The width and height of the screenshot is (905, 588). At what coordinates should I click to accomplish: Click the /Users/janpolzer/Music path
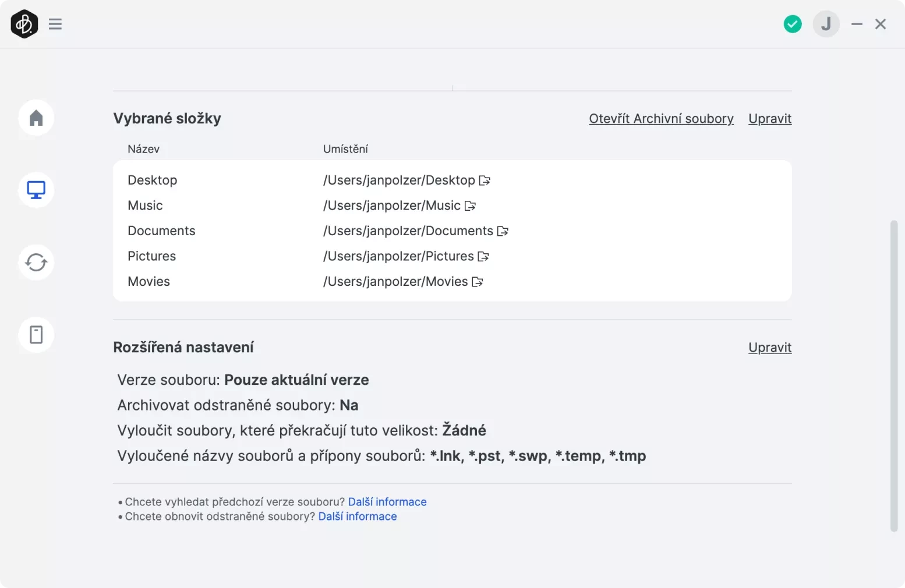pos(392,206)
